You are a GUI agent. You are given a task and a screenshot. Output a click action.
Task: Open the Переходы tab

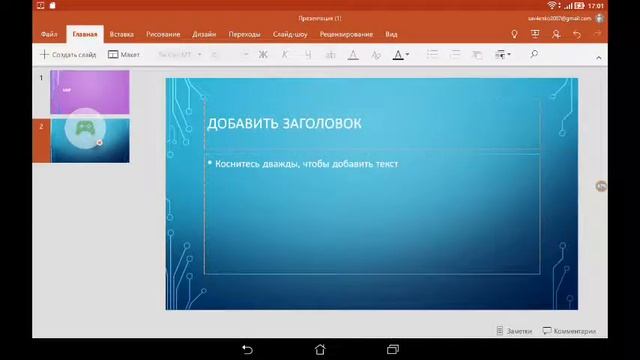[244, 34]
